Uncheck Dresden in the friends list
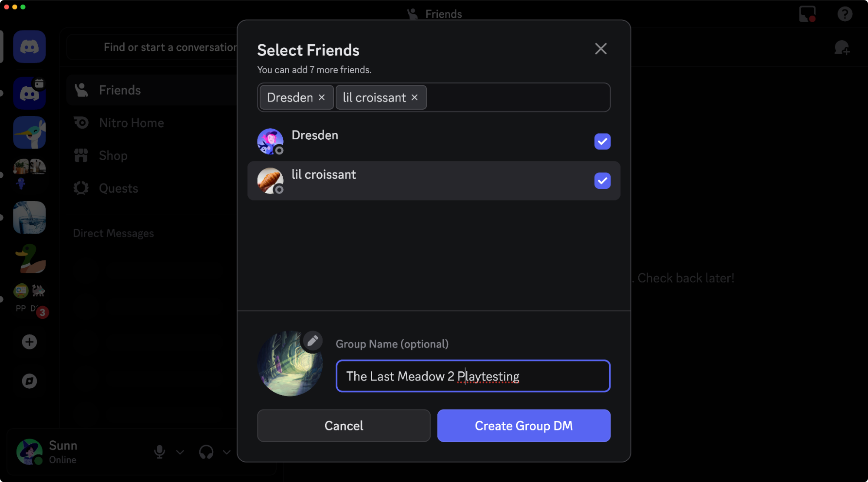 pos(602,141)
